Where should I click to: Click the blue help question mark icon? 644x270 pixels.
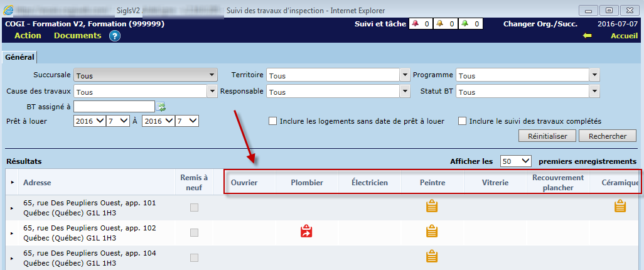pyautogui.click(x=114, y=36)
